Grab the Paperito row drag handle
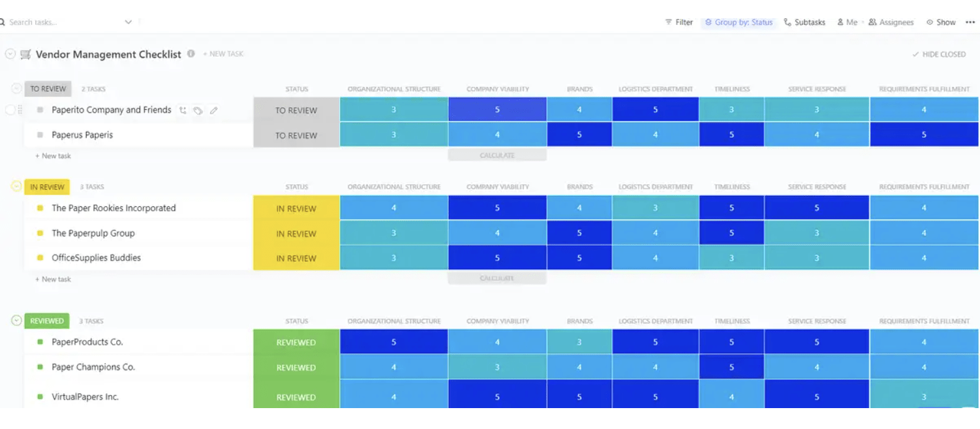The image size is (980, 429). [x=20, y=110]
